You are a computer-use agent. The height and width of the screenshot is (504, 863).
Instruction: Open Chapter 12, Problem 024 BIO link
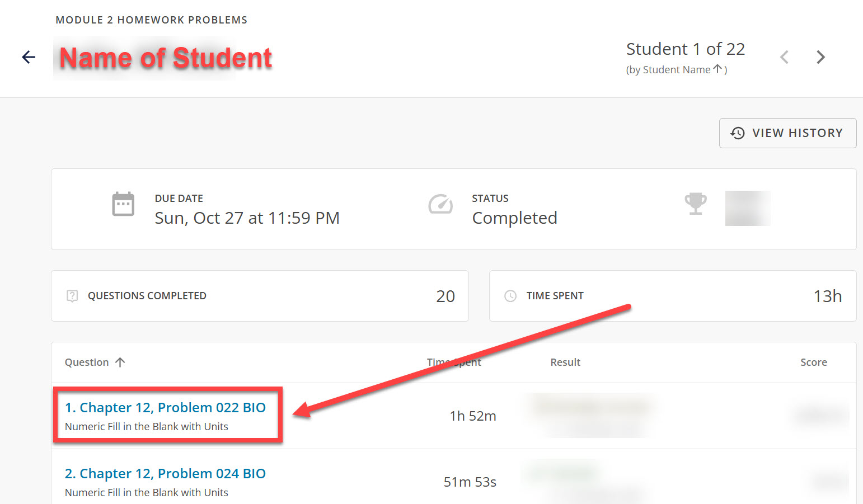point(165,474)
